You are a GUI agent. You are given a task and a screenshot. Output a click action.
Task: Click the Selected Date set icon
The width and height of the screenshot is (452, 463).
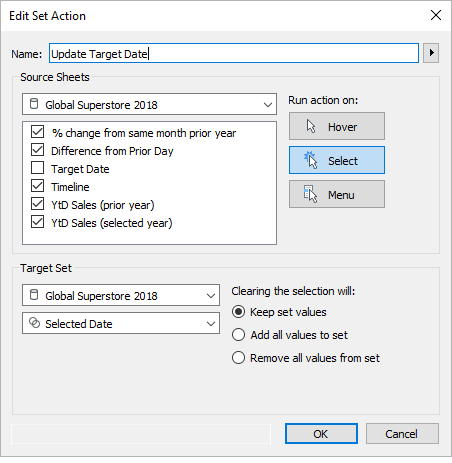tap(34, 323)
